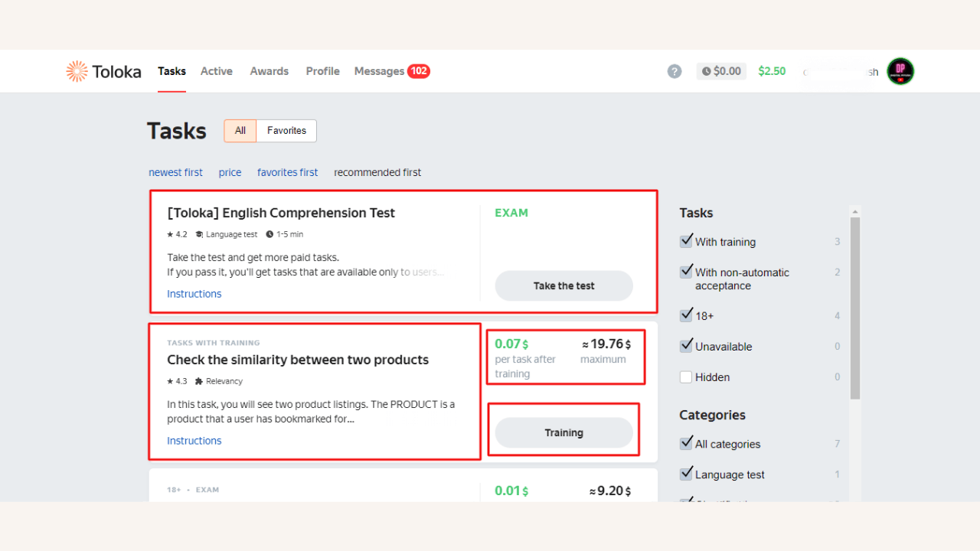Image resolution: width=980 pixels, height=551 pixels.
Task: Sort tasks by price
Action: point(230,172)
